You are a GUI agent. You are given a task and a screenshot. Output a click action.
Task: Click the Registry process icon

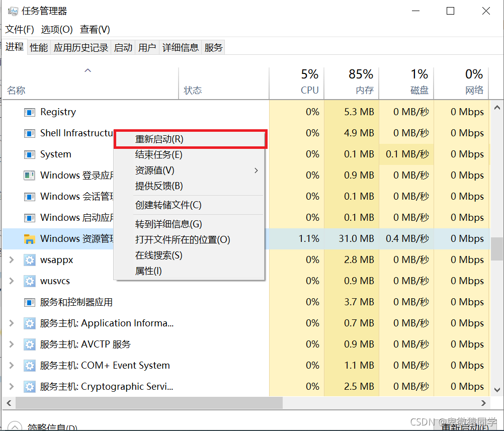click(30, 112)
